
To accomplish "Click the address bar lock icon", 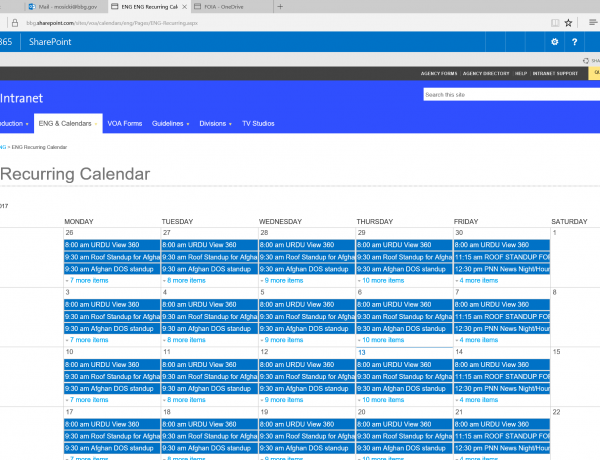I will (x=15, y=23).
